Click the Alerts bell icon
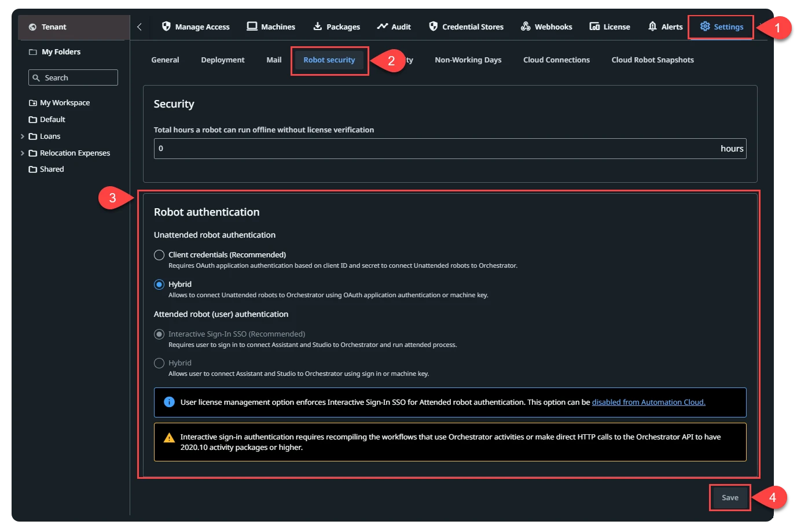 [653, 26]
